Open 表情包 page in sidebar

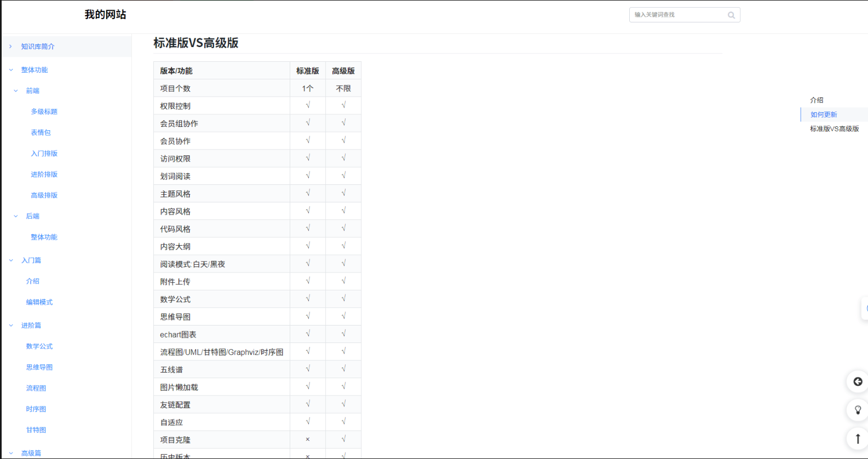click(41, 132)
